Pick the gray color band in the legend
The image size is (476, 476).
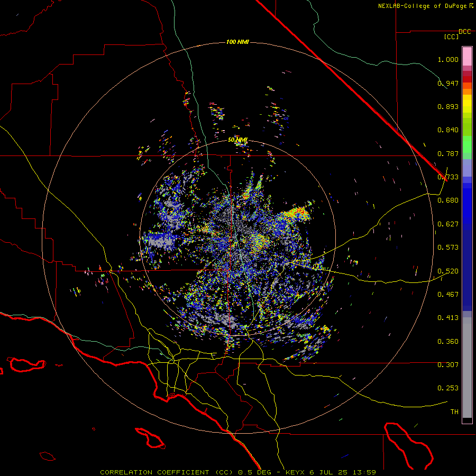pos(467,368)
